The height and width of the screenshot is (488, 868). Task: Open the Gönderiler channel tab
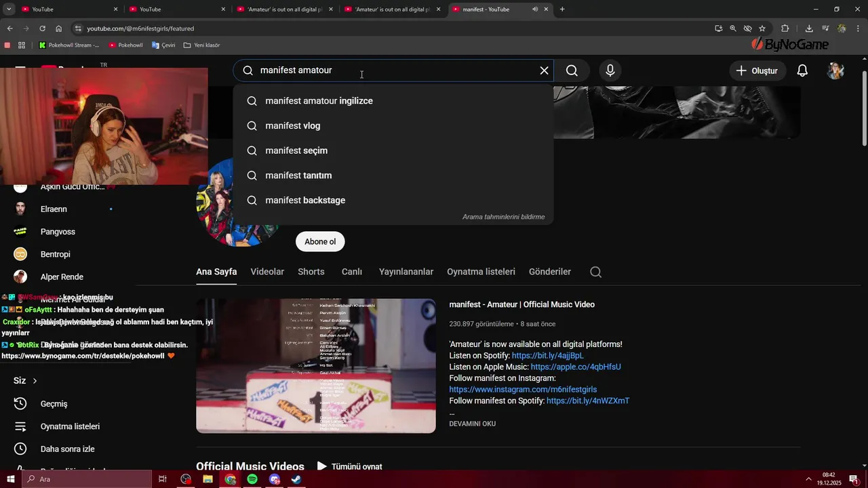click(550, 272)
